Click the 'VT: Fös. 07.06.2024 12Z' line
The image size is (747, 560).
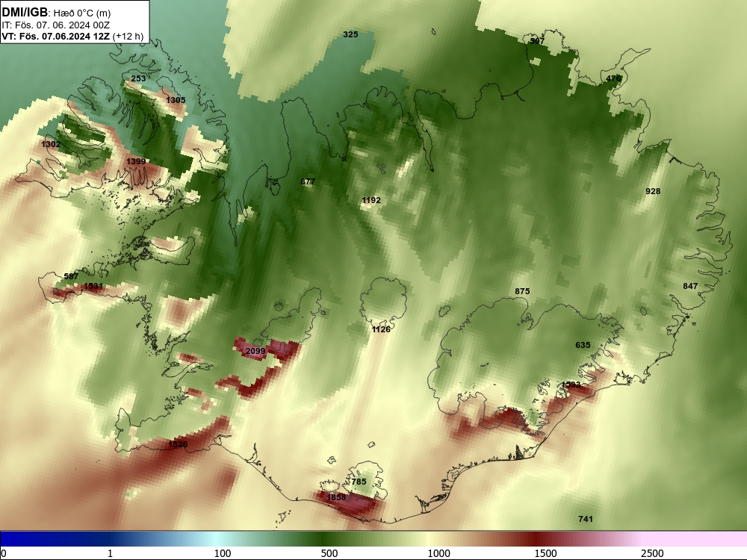point(56,36)
